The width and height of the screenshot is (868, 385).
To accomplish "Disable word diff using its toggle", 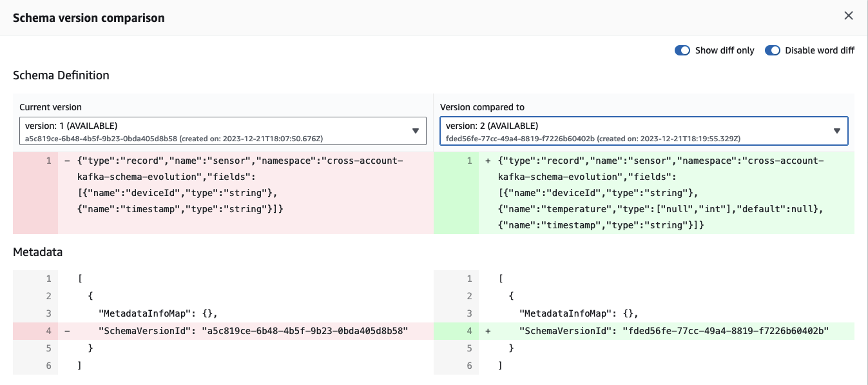I will (x=773, y=50).
